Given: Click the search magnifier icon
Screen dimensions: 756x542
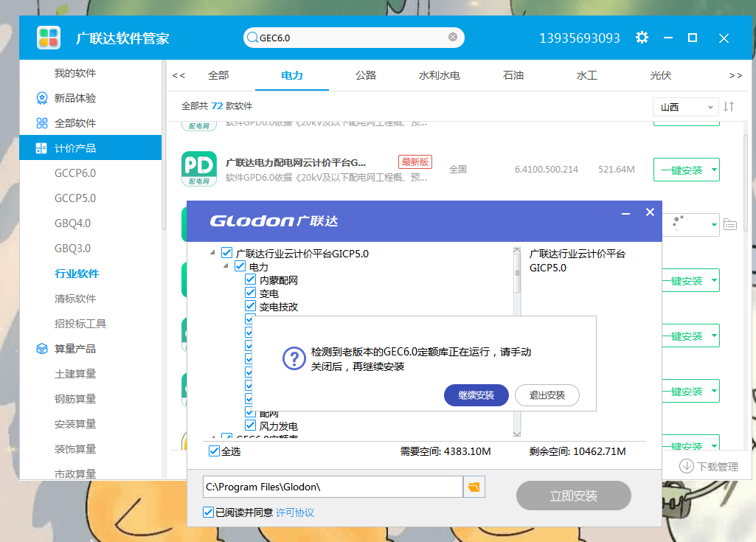Looking at the screenshot, I should point(252,38).
